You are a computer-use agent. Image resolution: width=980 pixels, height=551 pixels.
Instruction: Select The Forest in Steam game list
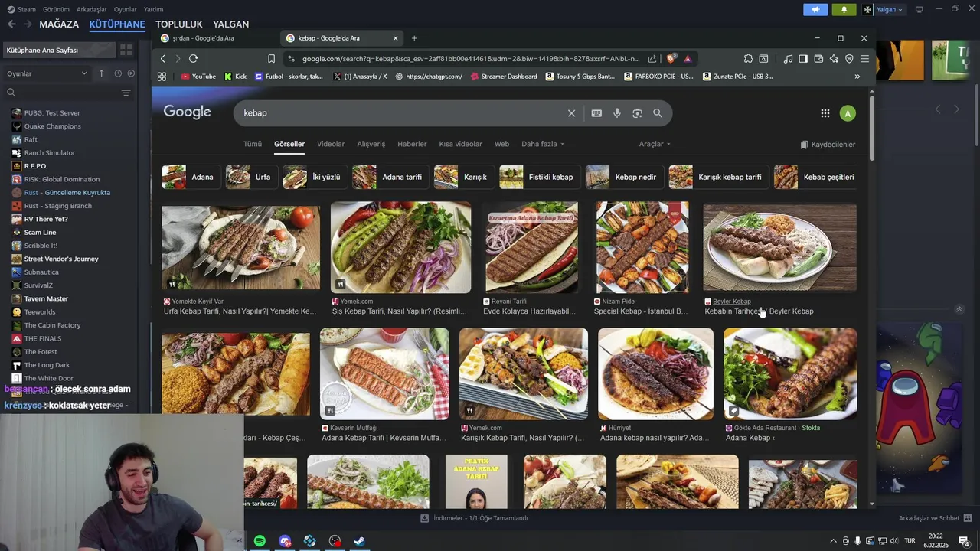tap(41, 352)
